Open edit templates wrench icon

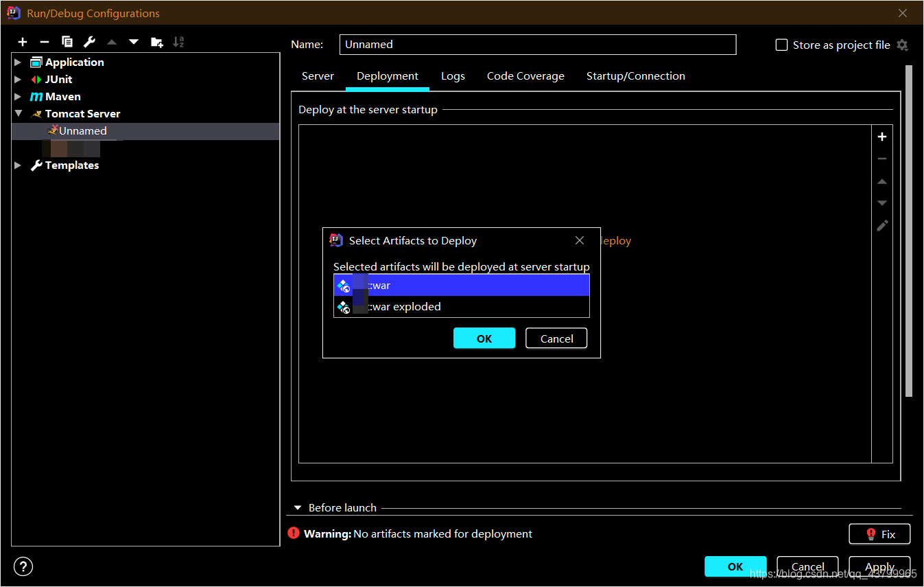pos(89,42)
